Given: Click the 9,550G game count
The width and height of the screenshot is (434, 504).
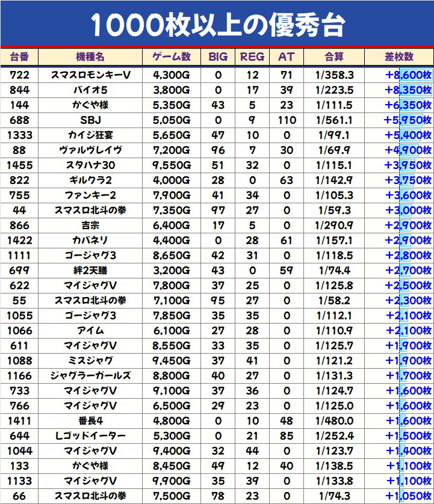Looking at the screenshot, I should coord(172,165).
